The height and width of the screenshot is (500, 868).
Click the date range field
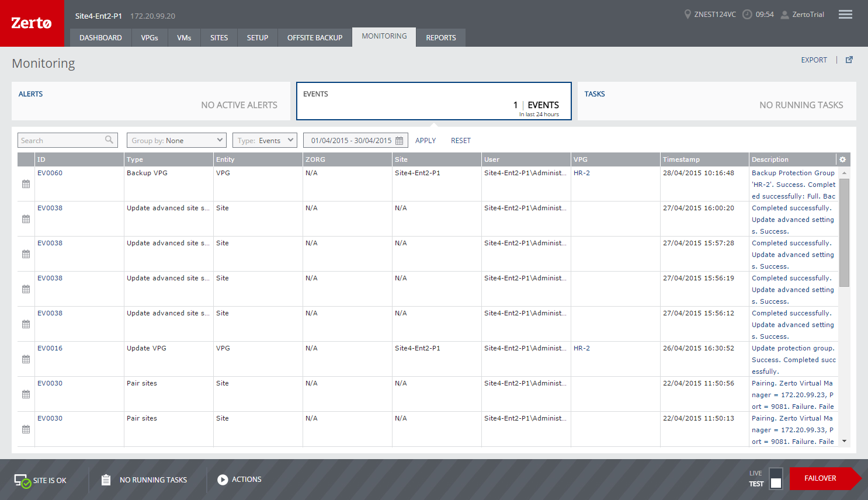(355, 140)
